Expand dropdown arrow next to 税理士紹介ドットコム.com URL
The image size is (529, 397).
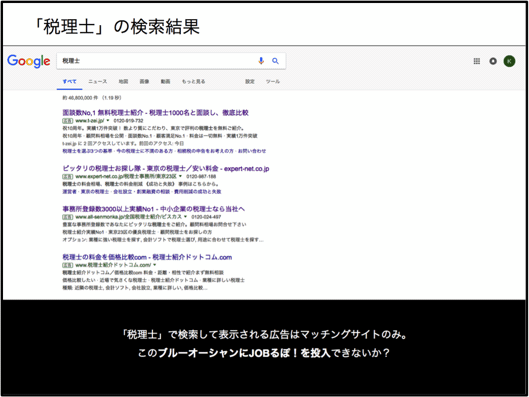click(155, 265)
